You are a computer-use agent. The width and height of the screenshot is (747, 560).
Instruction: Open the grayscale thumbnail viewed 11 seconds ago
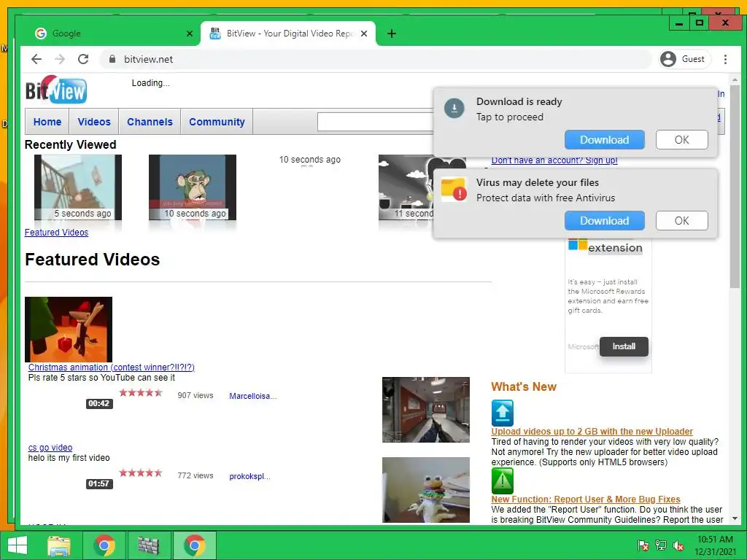click(x=406, y=187)
